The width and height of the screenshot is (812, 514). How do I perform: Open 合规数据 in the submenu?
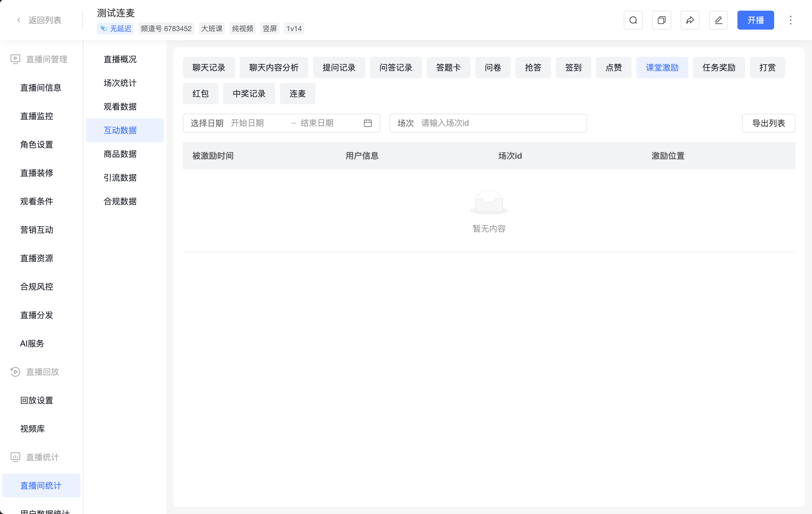[125, 201]
